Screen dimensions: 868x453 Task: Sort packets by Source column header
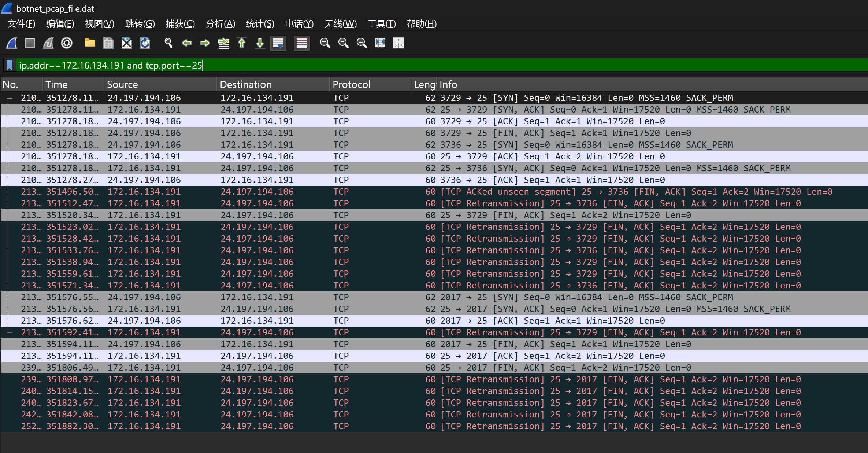[x=122, y=85]
